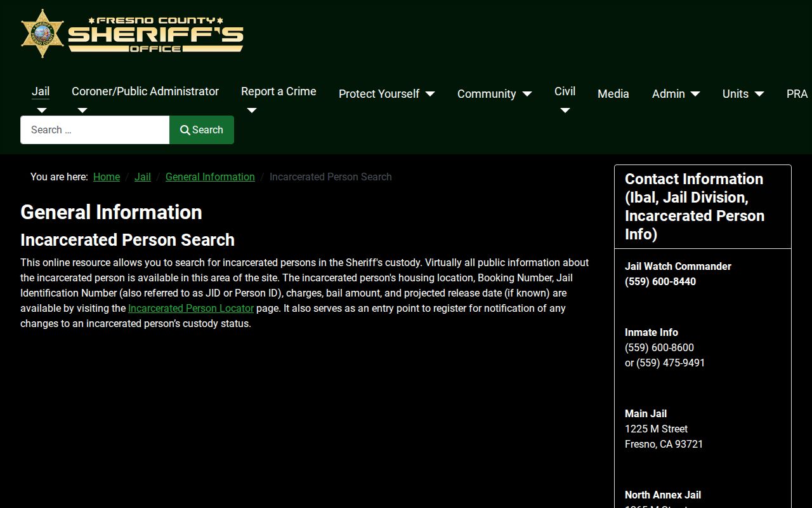This screenshot has height=508, width=812.
Task: Click the phone number (559) 475-9491
Action: click(671, 363)
